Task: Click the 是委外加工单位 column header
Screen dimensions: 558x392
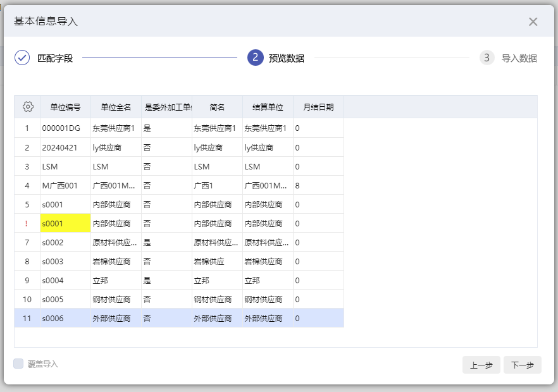Action: point(166,107)
